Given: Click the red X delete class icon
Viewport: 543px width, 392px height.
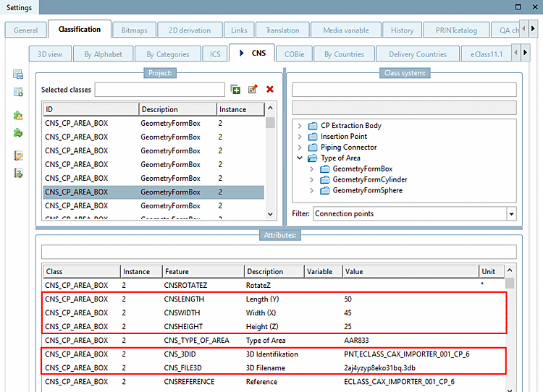Looking at the screenshot, I should (270, 90).
